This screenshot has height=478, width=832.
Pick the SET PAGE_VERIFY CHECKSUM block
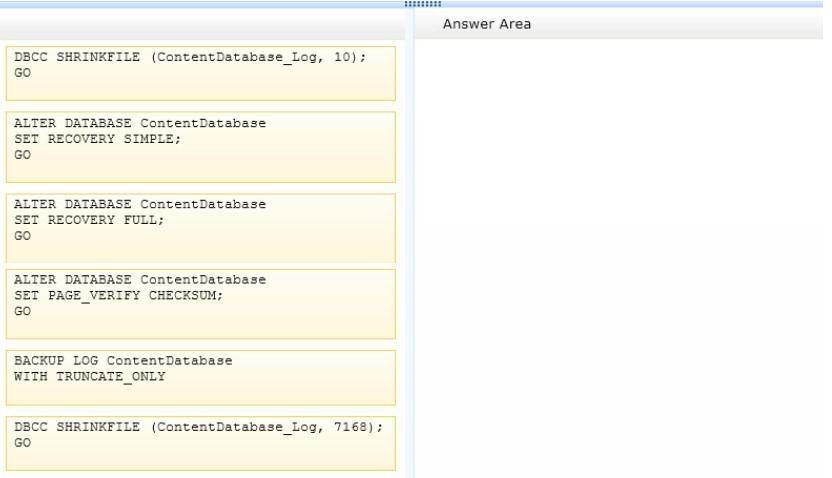(201, 304)
